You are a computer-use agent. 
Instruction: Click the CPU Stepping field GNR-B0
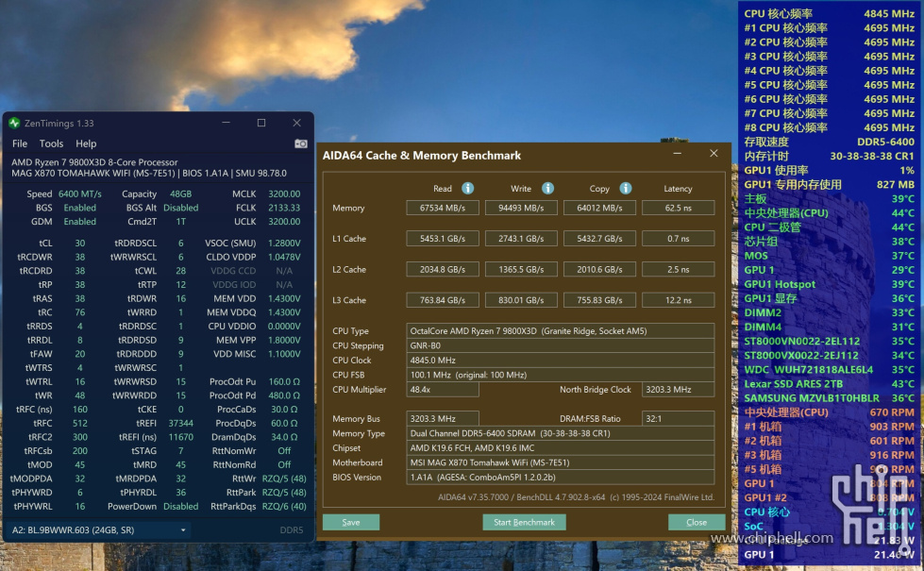561,345
